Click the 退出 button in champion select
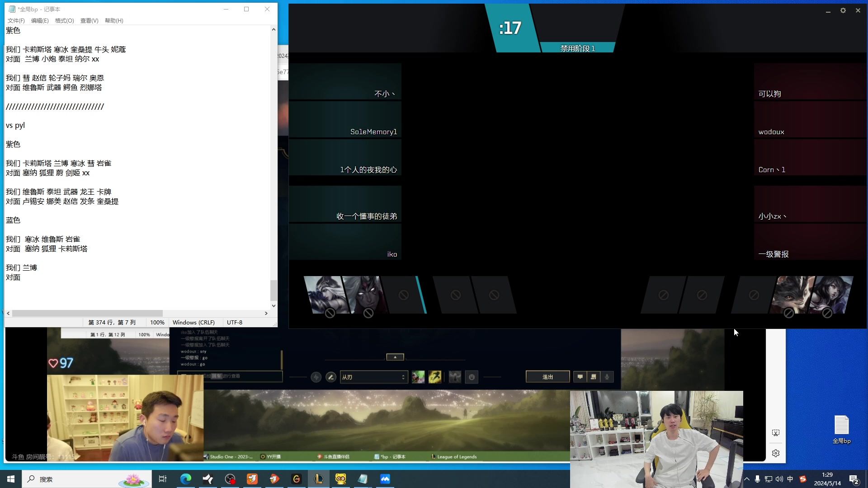868x488 pixels. point(547,377)
